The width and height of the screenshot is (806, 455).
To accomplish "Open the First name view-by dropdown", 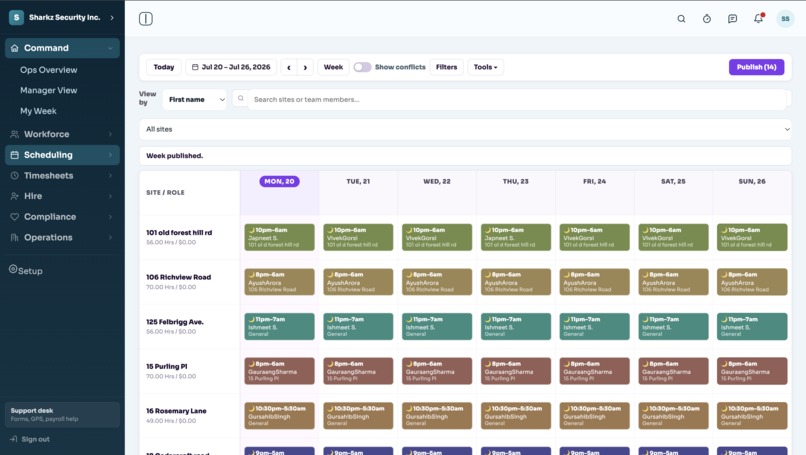I will click(x=195, y=99).
